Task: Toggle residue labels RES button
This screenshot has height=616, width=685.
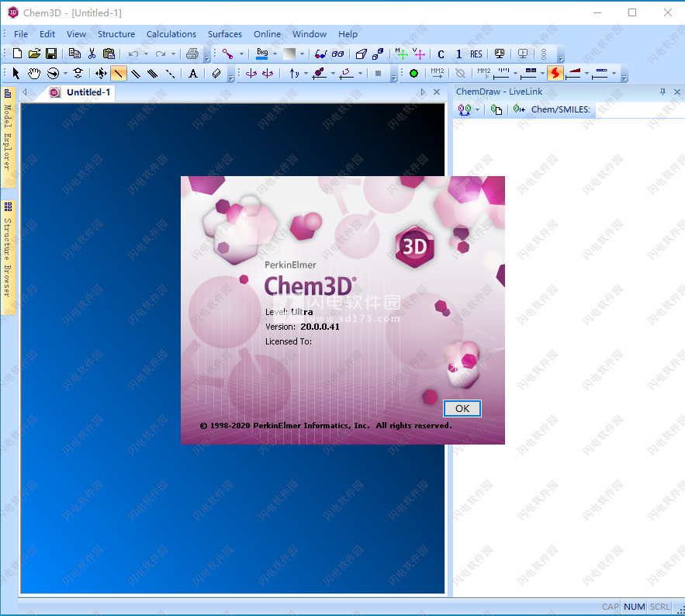Action: click(x=476, y=54)
